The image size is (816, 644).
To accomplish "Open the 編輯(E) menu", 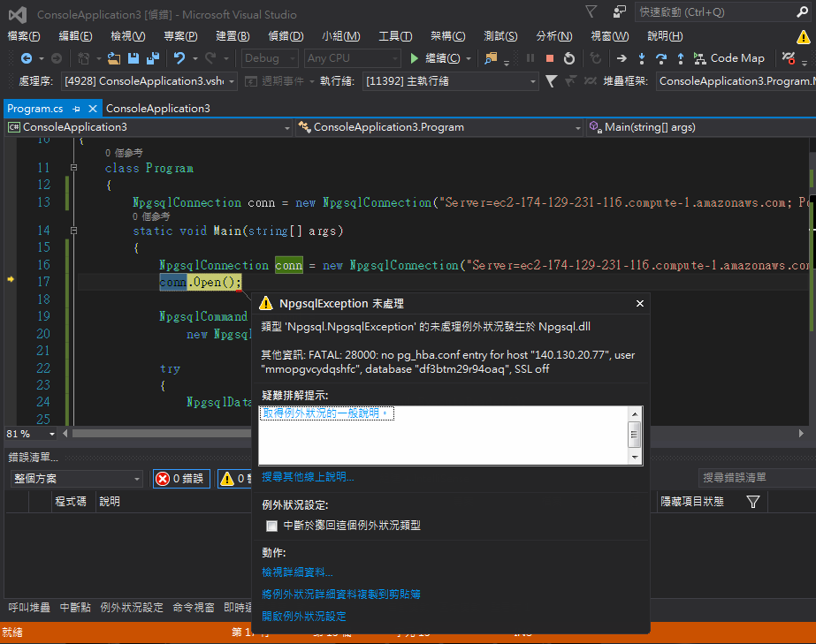I will coord(75,36).
